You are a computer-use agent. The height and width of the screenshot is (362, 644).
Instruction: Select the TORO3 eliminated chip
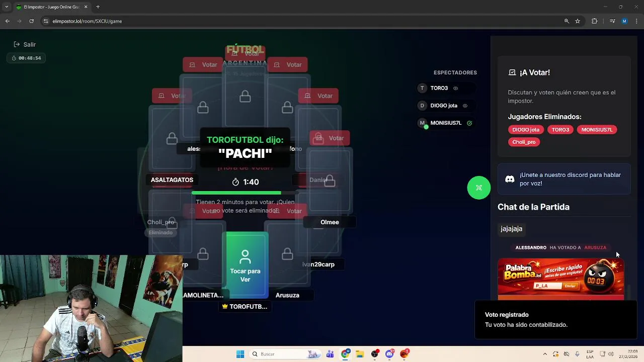560,130
